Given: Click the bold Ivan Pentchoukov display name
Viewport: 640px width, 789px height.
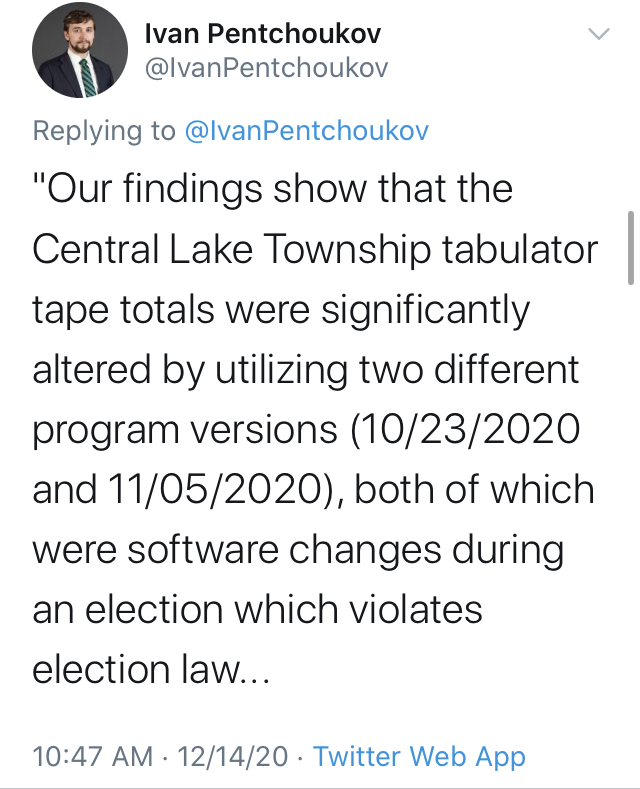Looking at the screenshot, I should pyautogui.click(x=263, y=34).
